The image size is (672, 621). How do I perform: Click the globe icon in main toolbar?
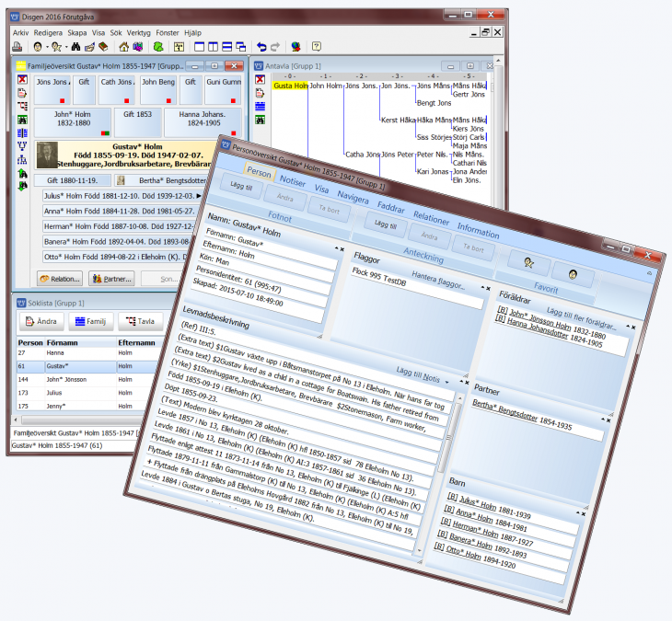(x=295, y=47)
